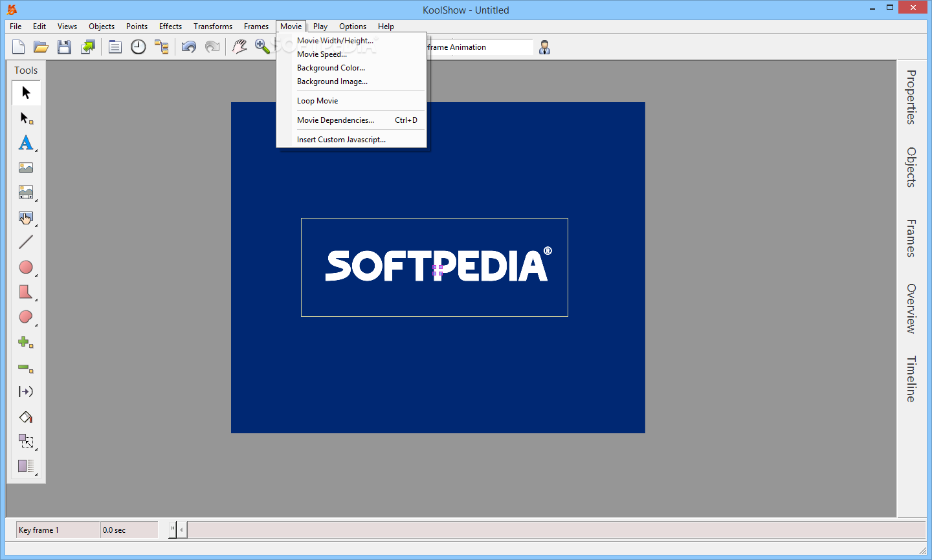Image resolution: width=932 pixels, height=560 pixels.
Task: Select the freeform blob shape tool
Action: (x=26, y=317)
